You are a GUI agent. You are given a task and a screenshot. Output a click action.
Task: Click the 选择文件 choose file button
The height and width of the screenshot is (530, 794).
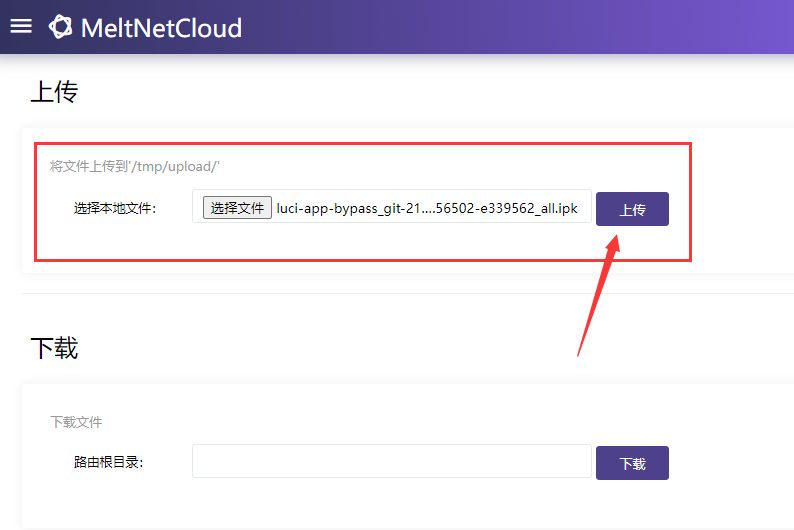pyautogui.click(x=237, y=208)
